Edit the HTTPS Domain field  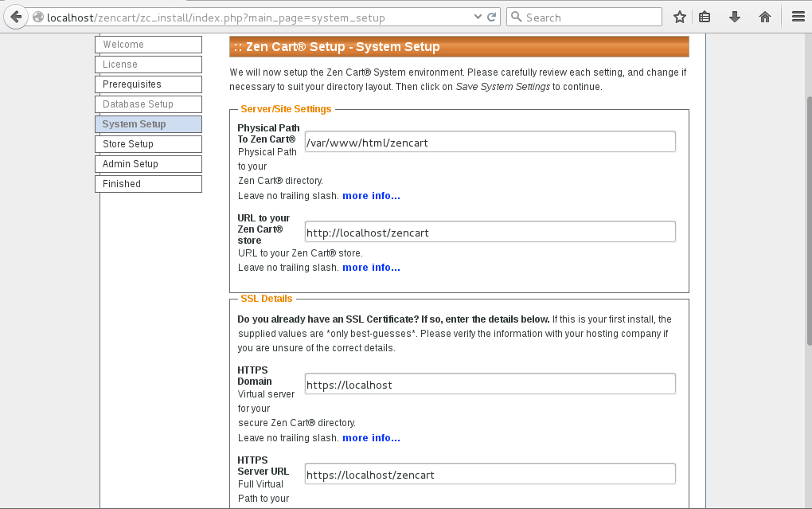click(x=490, y=384)
